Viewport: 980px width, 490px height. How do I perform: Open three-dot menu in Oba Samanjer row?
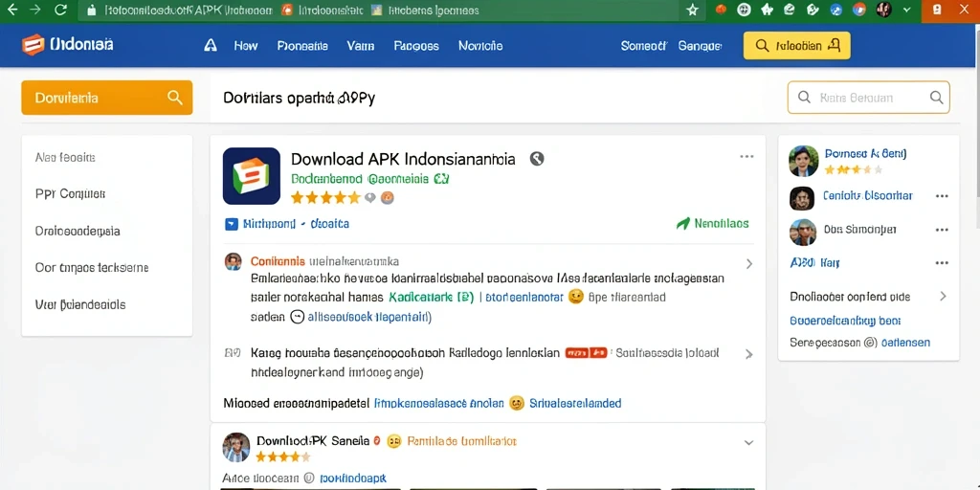942,230
